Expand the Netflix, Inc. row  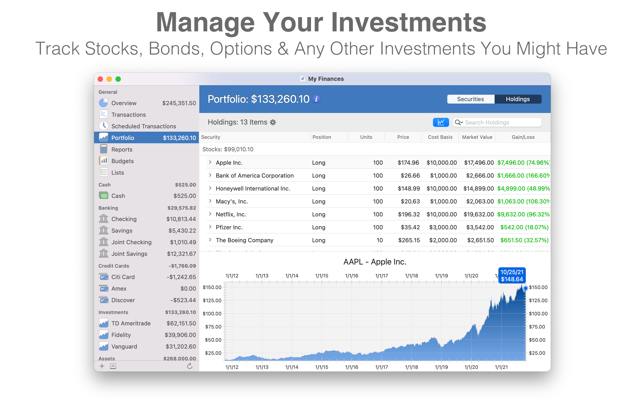[210, 214]
